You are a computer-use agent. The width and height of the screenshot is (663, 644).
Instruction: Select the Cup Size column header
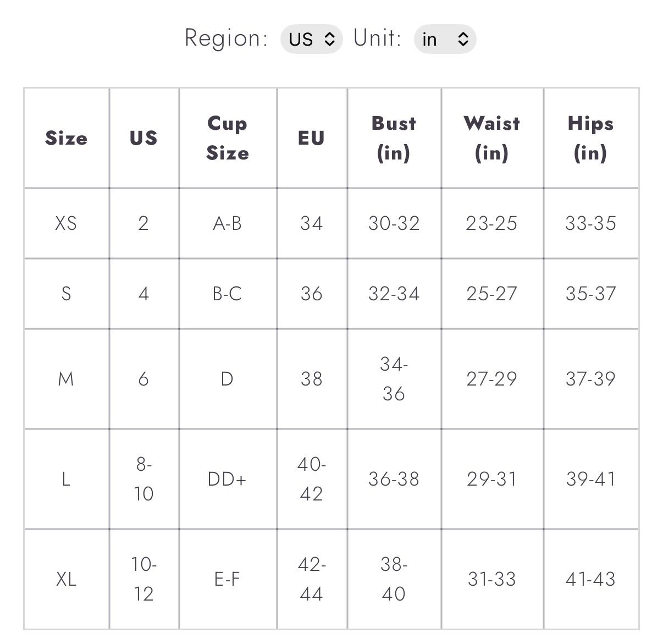click(228, 138)
